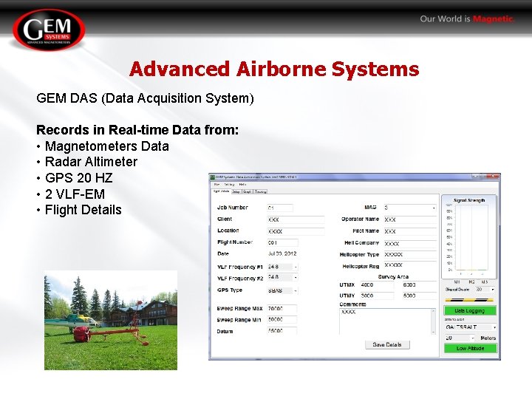The width and height of the screenshot is (532, 399).
Task: Click the Location input field
Action: point(296,231)
